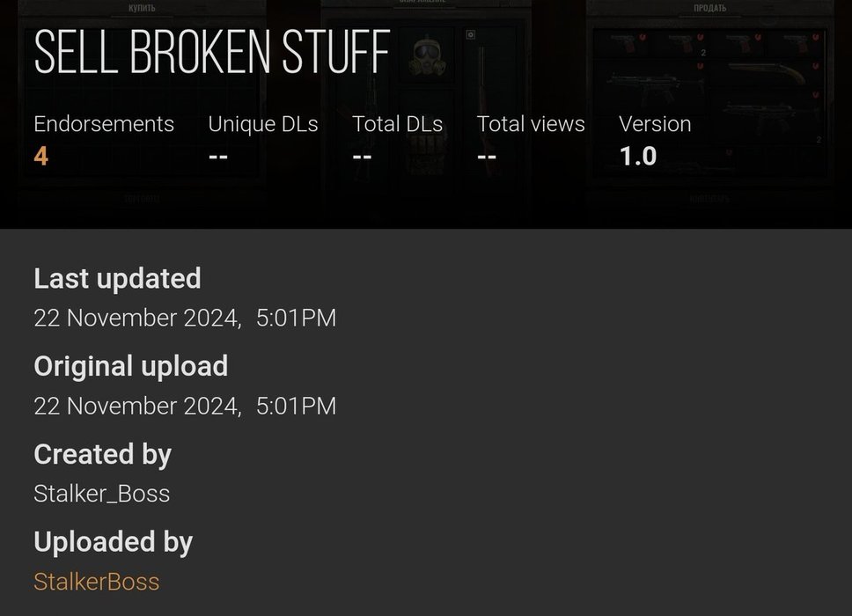This screenshot has width=852, height=616.
Task: Click the date under Original upload
Action: (185, 406)
